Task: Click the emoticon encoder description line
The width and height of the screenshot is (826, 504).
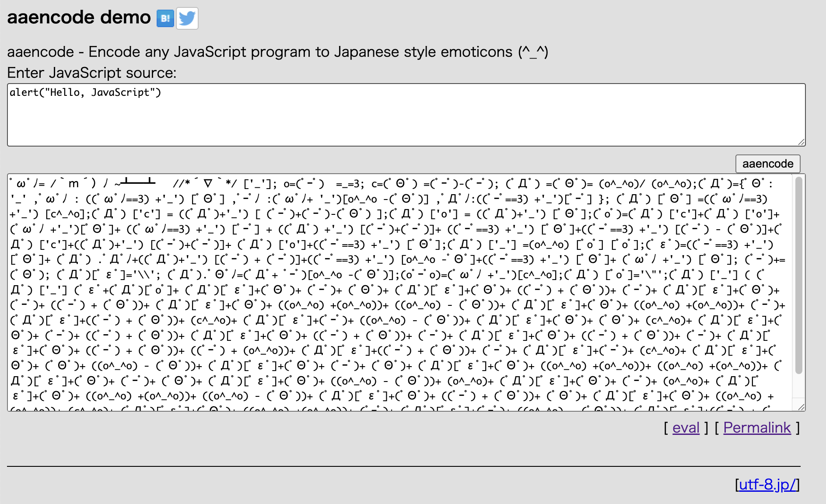Action: coord(278,52)
